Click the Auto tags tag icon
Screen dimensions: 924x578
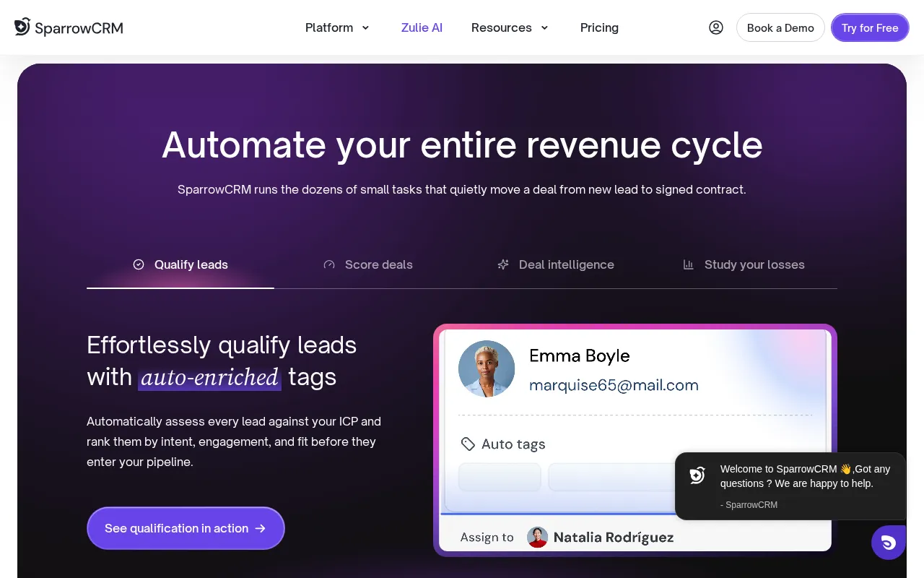[468, 444]
